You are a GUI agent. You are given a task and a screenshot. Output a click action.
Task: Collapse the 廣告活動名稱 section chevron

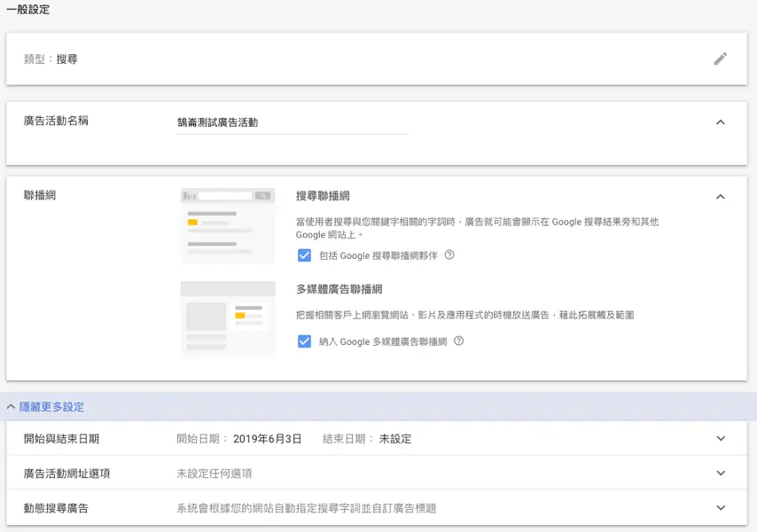tap(721, 122)
